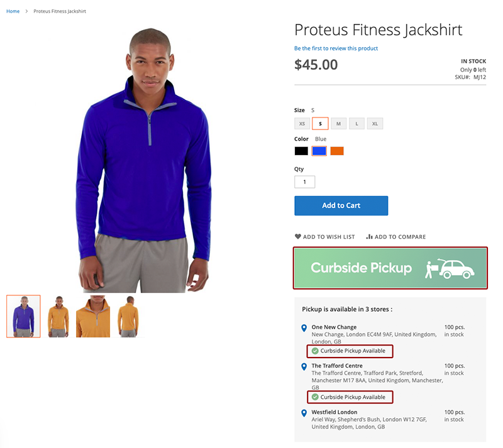Show the orange collar close-up thumbnail
503x448 pixels.
[x=93, y=316]
